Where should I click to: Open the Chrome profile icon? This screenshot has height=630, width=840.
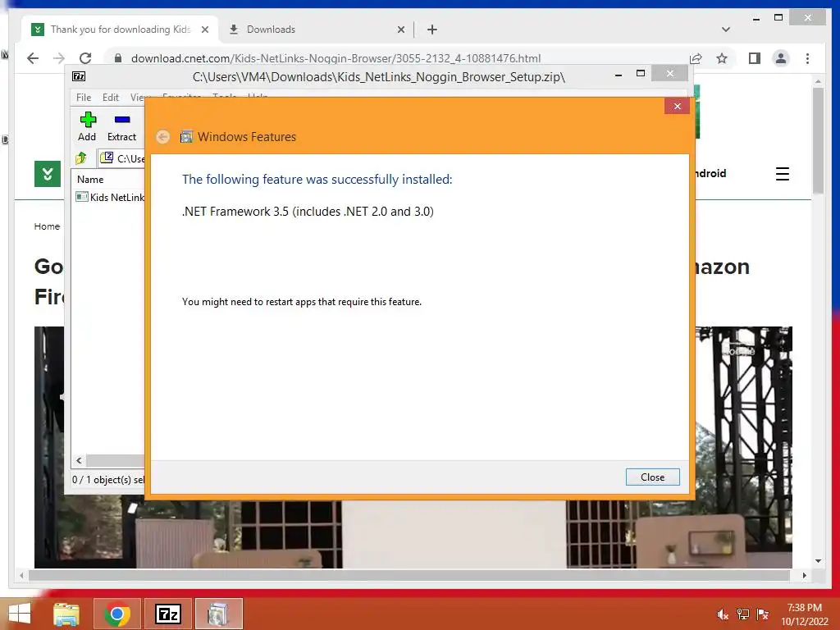coord(781,58)
